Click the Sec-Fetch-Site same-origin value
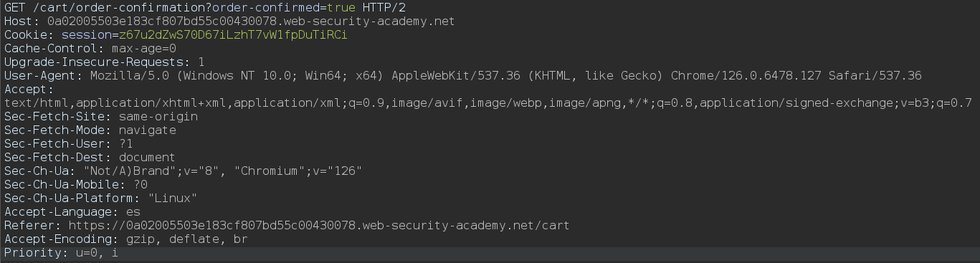Image resolution: width=980 pixels, height=263 pixels. pos(158,117)
